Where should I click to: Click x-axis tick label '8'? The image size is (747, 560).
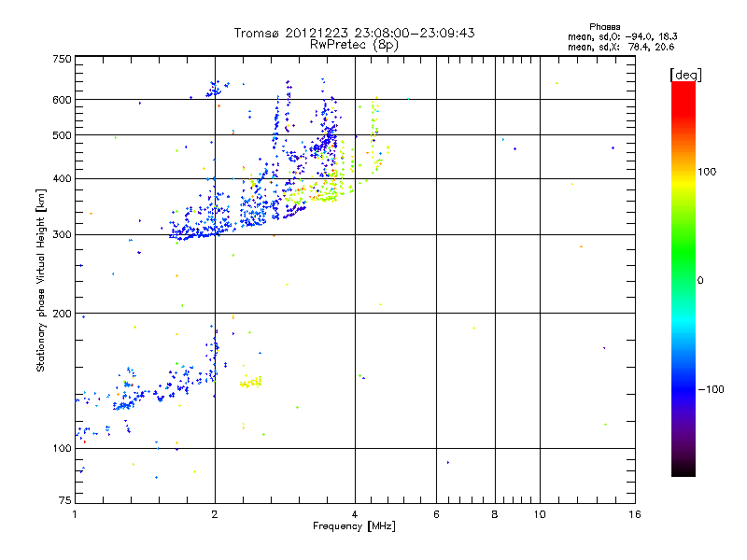495,514
